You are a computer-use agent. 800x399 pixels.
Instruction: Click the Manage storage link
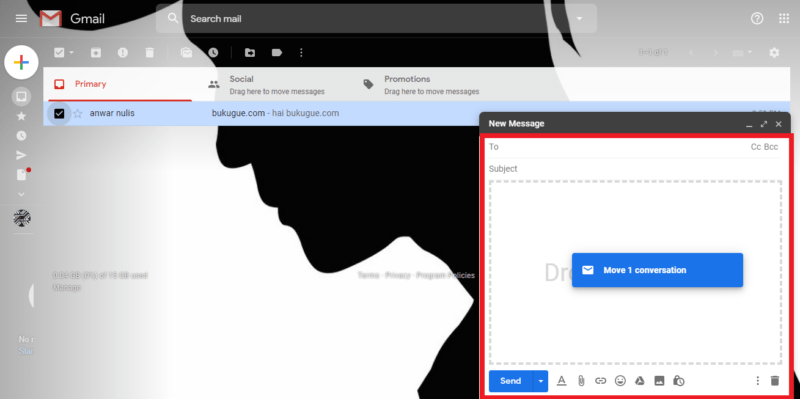coord(66,288)
